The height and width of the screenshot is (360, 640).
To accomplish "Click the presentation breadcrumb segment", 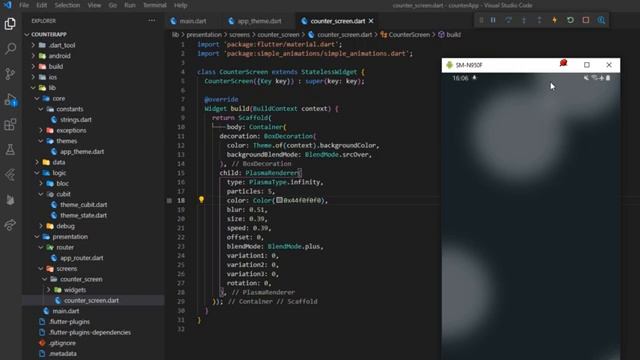I will (204, 35).
